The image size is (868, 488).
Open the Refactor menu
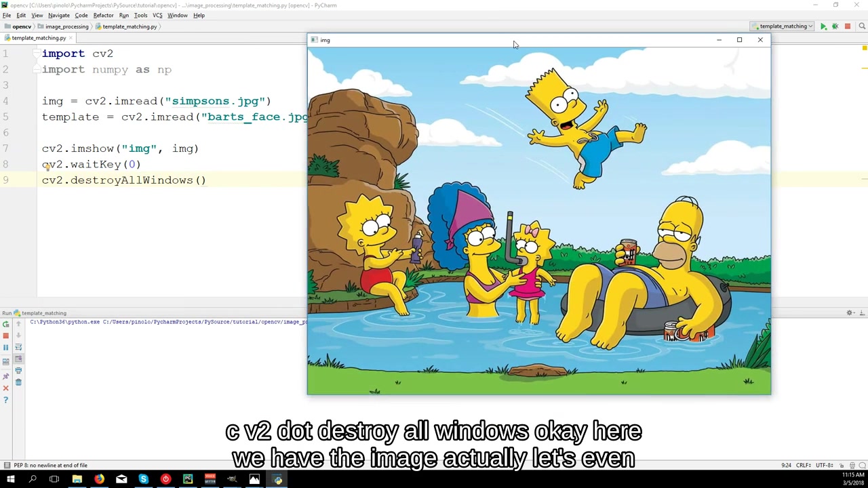[103, 15]
